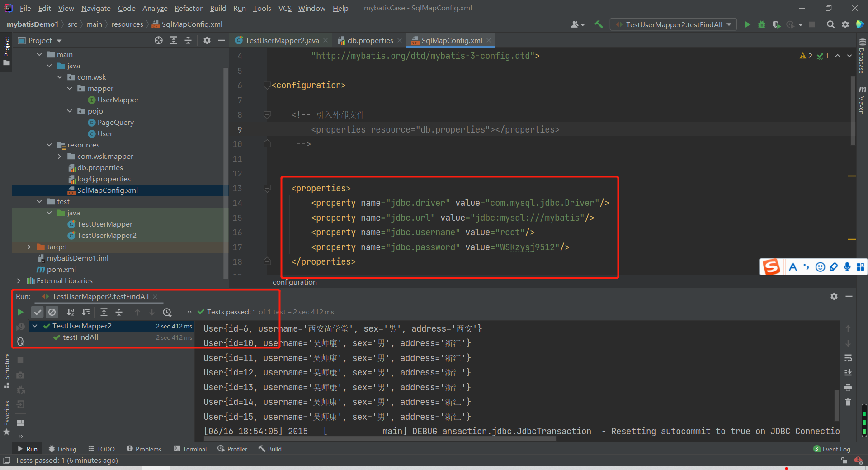Screen dimensions: 868x470
Task: Open Project panel options gear
Action: tap(207, 40)
